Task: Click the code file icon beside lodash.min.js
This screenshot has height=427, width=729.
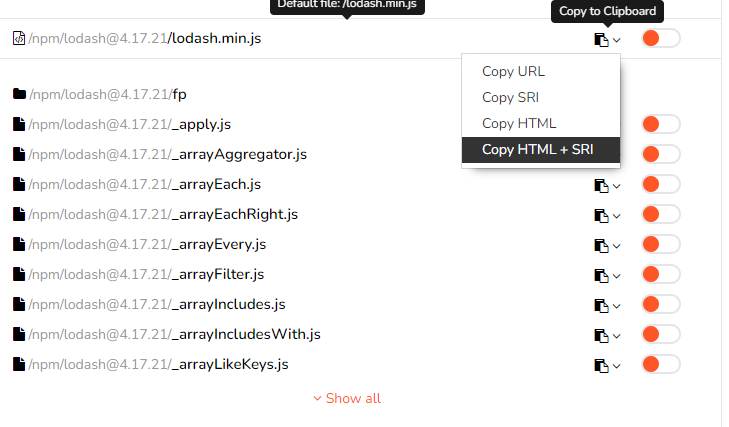Action: point(19,38)
